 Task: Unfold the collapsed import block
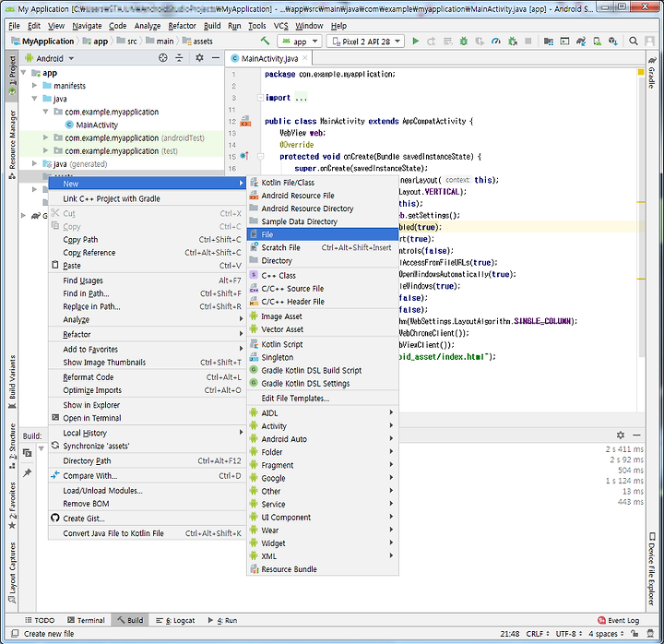pyautogui.click(x=260, y=98)
